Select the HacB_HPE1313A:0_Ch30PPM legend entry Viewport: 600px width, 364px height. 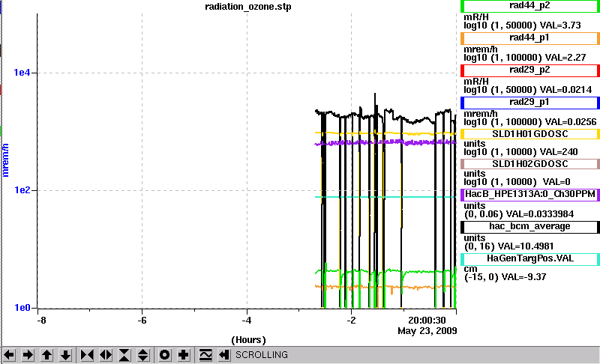click(530, 195)
